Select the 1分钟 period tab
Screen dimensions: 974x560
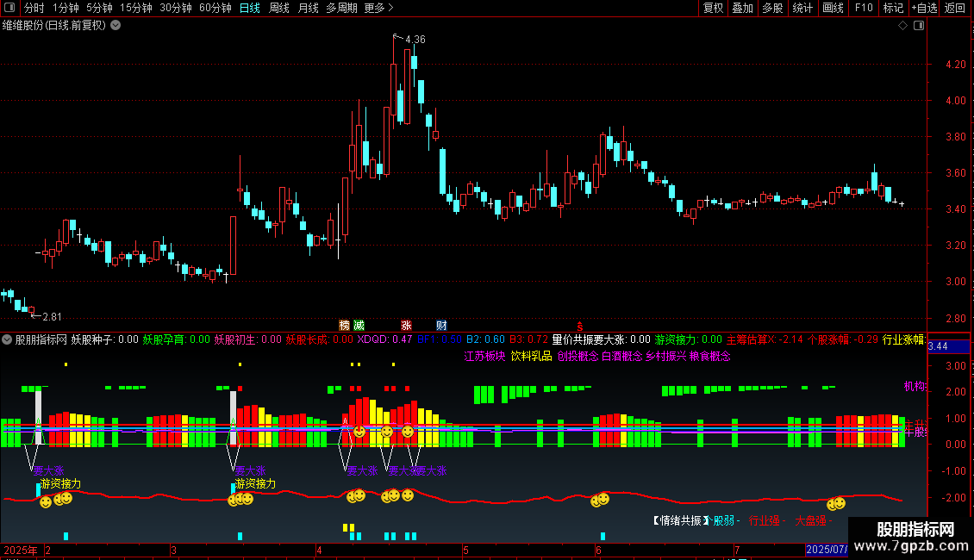click(x=66, y=8)
